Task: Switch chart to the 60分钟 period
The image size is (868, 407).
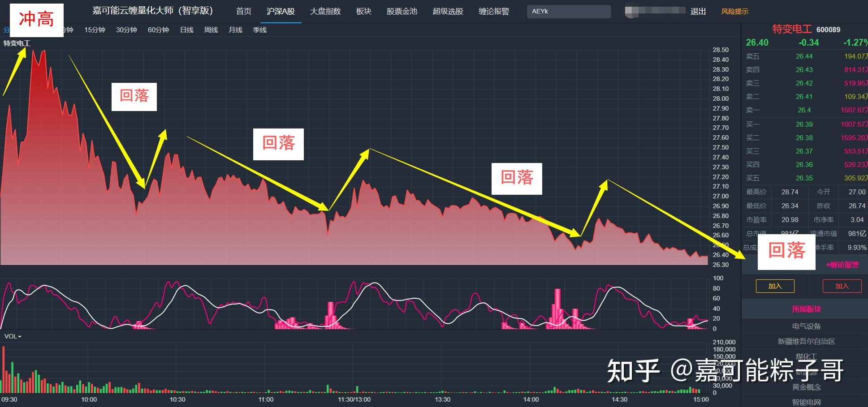Action: coord(158,30)
